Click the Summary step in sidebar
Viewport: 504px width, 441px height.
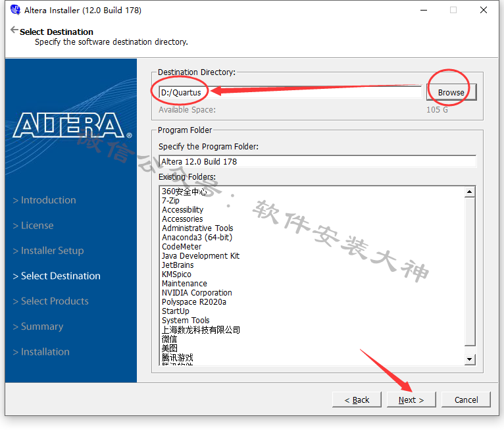(x=38, y=326)
